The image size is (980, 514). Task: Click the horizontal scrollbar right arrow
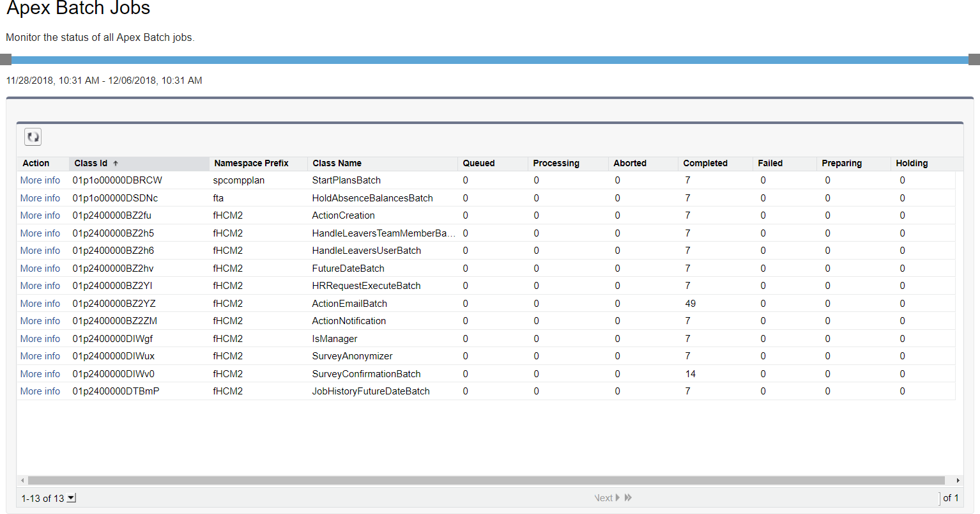[x=958, y=480]
